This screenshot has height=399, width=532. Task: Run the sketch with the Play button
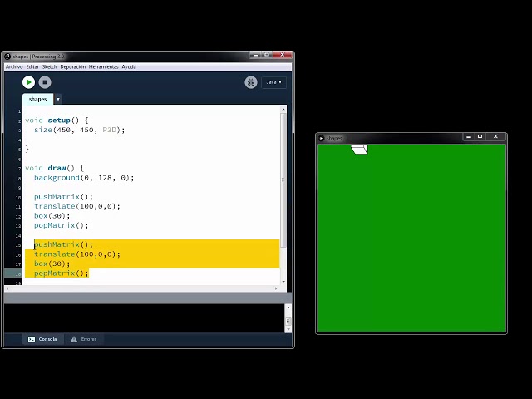point(28,82)
